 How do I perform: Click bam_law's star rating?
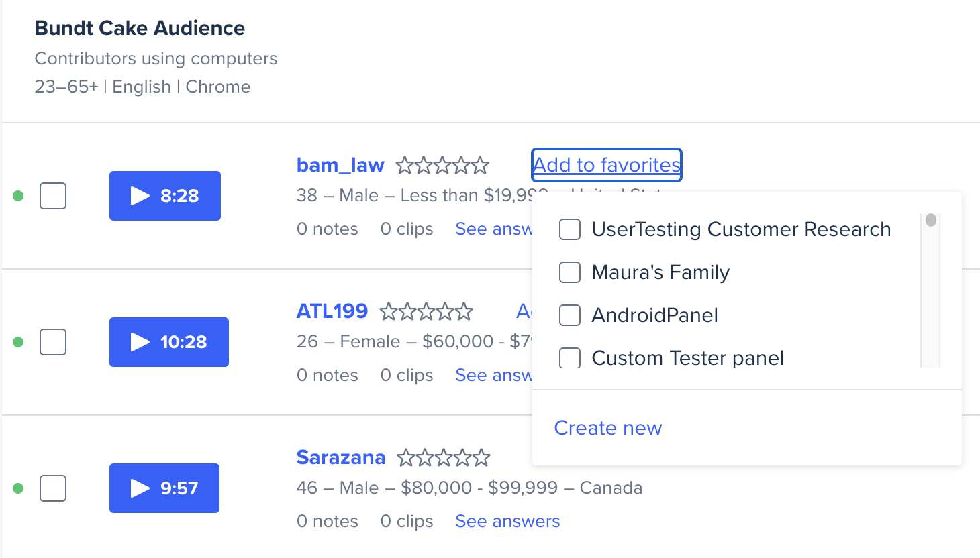[x=442, y=165]
